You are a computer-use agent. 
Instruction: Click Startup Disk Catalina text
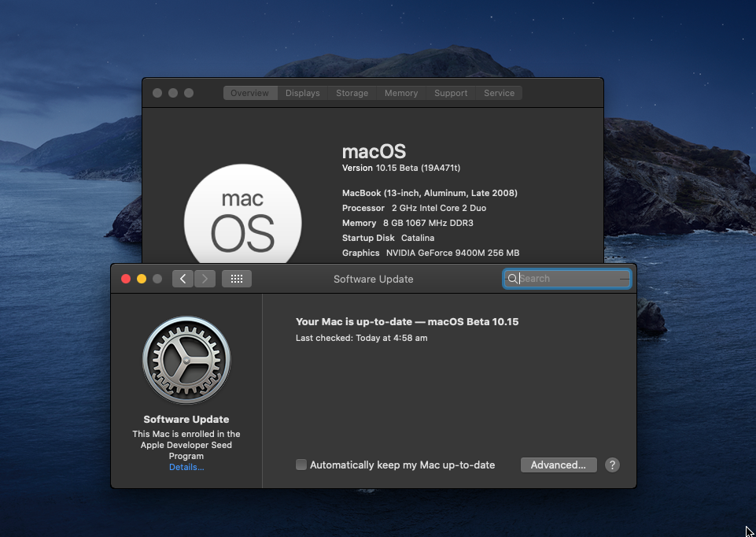coord(388,238)
